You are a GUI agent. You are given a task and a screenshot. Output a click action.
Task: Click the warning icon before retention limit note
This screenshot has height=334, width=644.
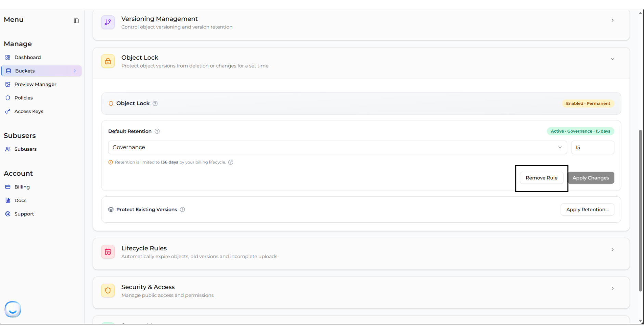tap(111, 162)
